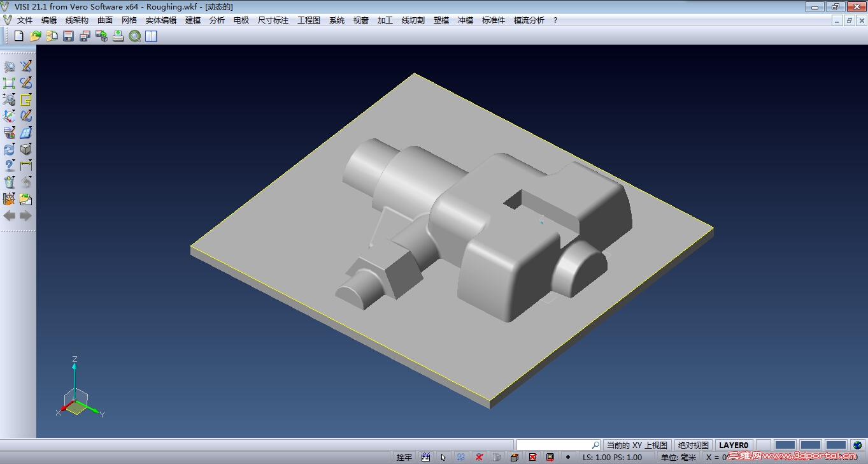Click the rotate/refresh arrows icon
The width and height of the screenshot is (868, 464).
click(x=10, y=149)
